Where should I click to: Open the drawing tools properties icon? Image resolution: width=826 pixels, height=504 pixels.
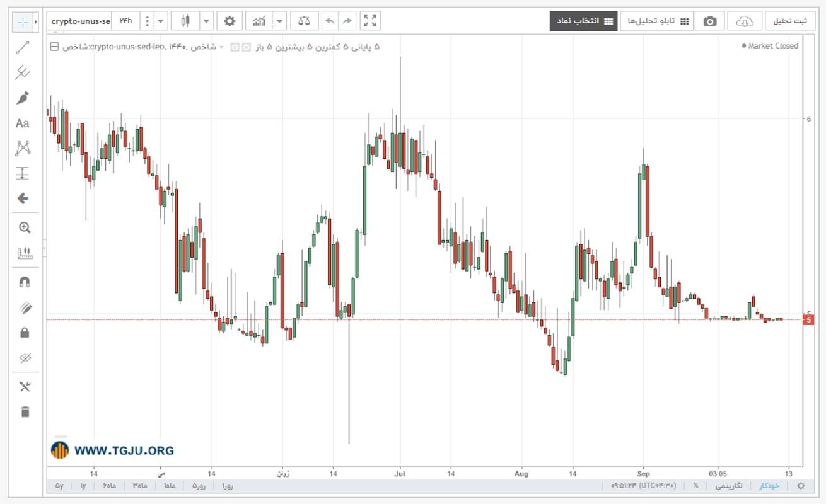(x=25, y=387)
